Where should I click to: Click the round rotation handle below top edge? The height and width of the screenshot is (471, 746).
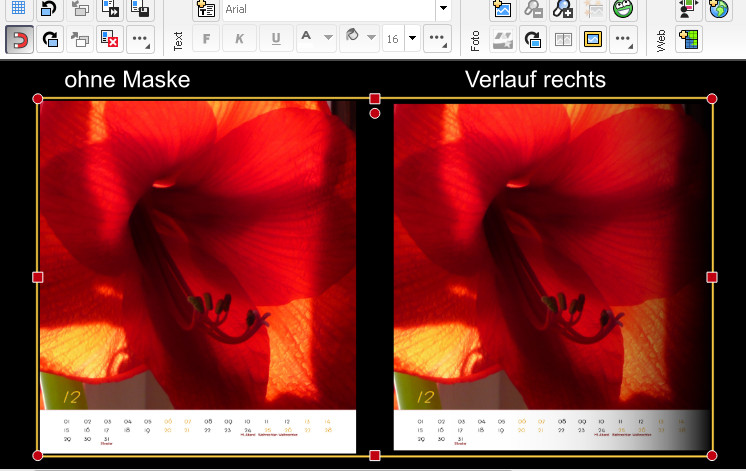[x=375, y=113]
